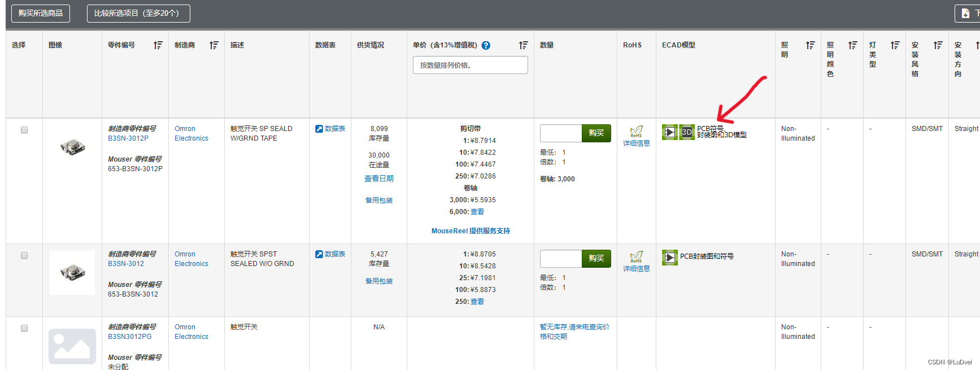Screen dimensions: 980x370
Task: Click 比较所选项目 (至多20个) button
Action: (138, 13)
